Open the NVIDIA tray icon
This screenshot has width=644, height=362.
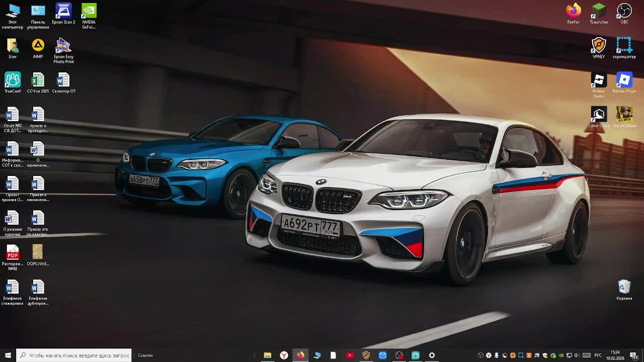point(561,355)
